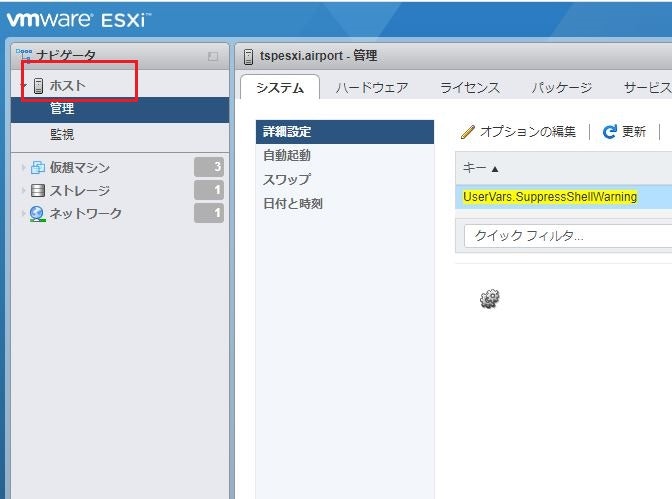672x499 pixels.
Task: Select 管理 under the host
Action: tap(120, 109)
